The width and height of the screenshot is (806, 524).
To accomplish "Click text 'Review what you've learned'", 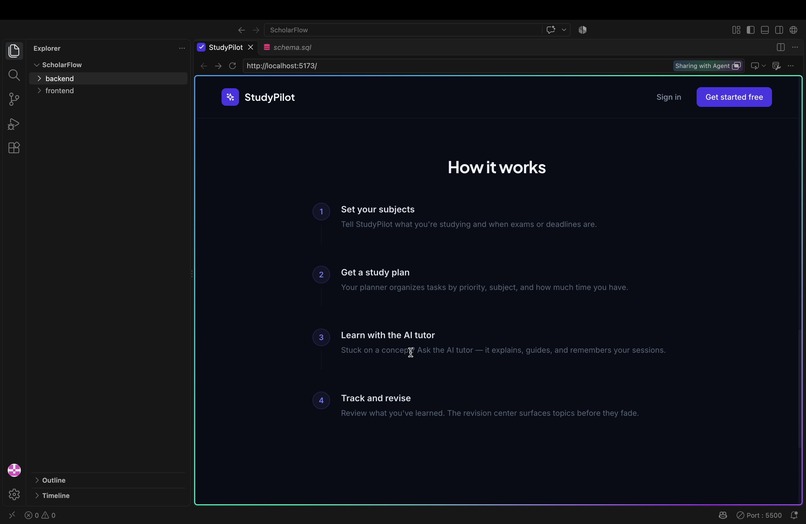I will click(x=392, y=413).
